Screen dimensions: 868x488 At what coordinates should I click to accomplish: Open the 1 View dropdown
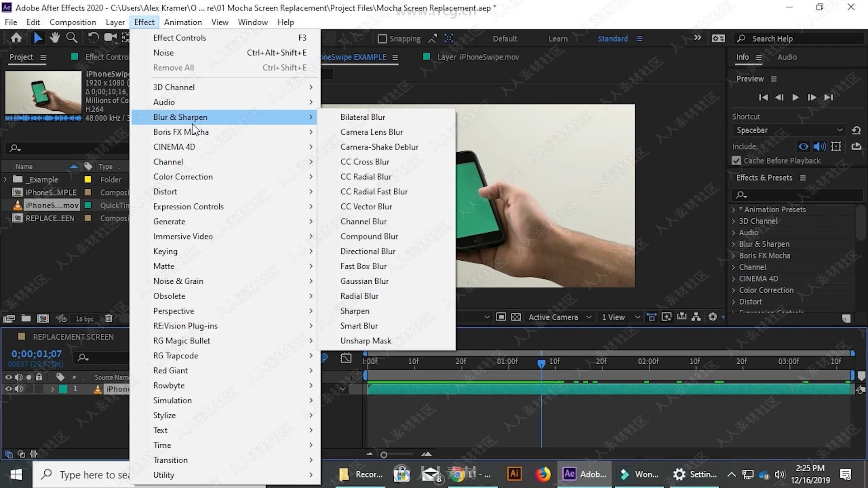tap(621, 317)
